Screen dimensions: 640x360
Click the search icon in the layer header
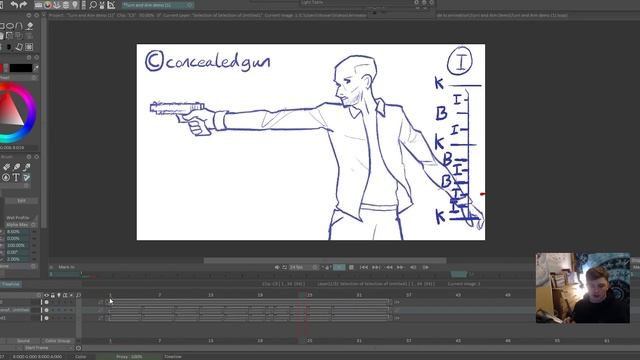click(78, 295)
